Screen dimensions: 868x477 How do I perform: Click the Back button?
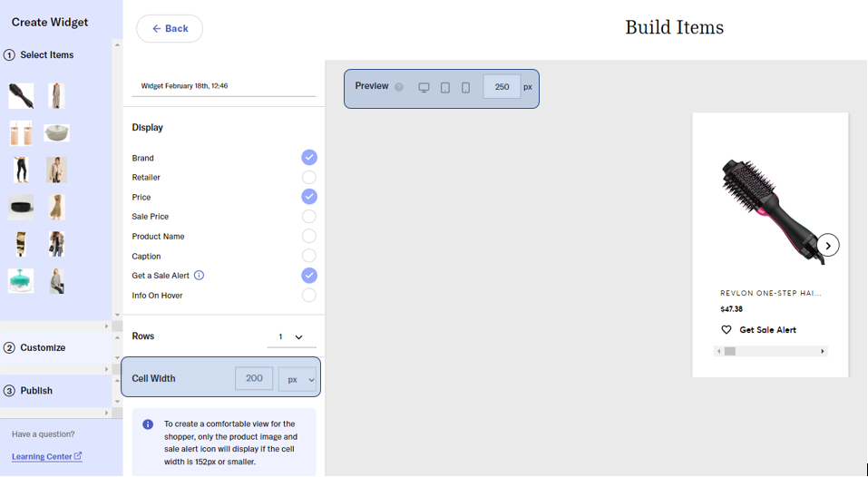[170, 29]
